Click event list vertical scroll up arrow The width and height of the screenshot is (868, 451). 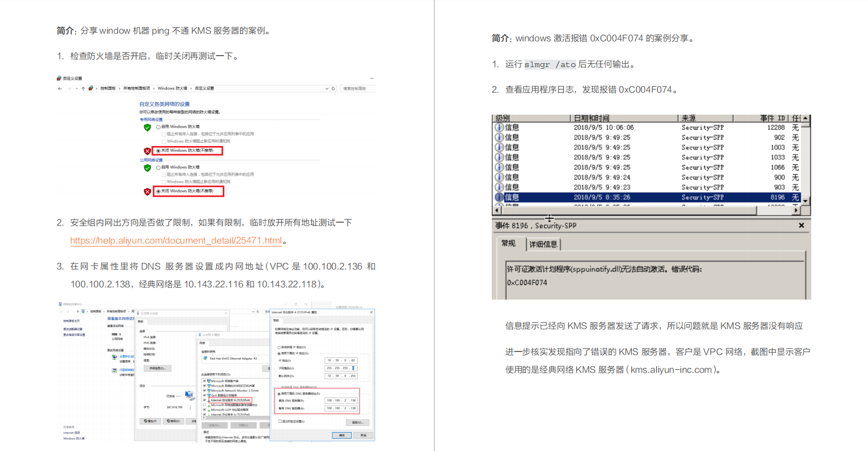tap(805, 118)
